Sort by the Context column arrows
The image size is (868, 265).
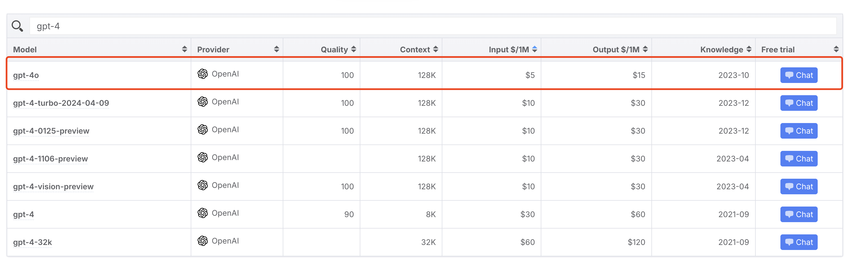[x=435, y=49]
